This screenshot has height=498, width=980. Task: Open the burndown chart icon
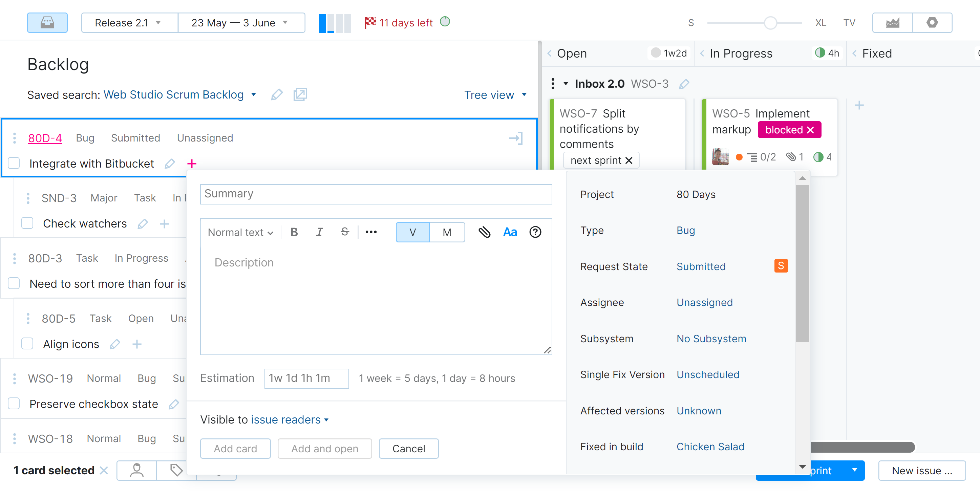click(892, 22)
